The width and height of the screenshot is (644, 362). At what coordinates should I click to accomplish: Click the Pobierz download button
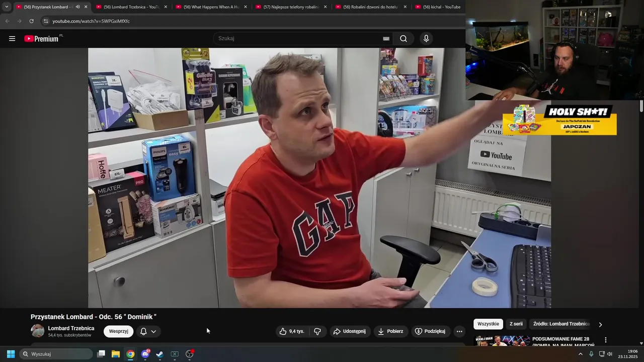390,331
